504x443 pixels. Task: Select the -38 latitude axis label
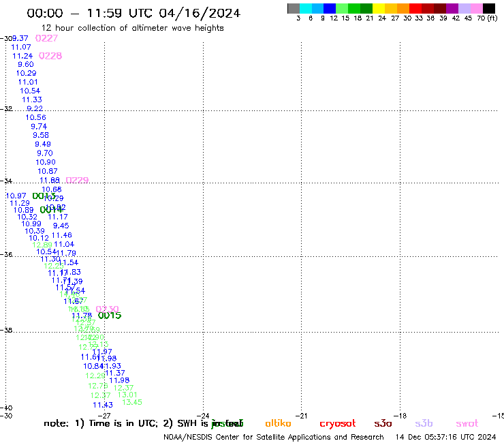click(x=6, y=330)
